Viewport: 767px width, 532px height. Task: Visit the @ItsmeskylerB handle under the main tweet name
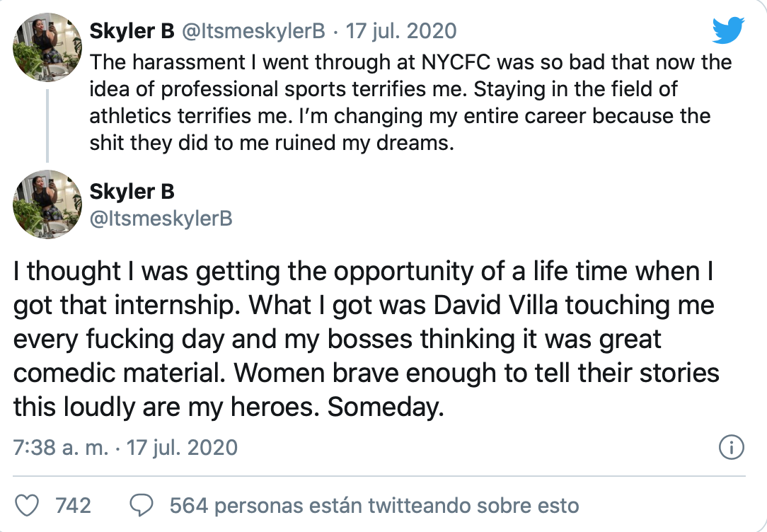(x=161, y=219)
